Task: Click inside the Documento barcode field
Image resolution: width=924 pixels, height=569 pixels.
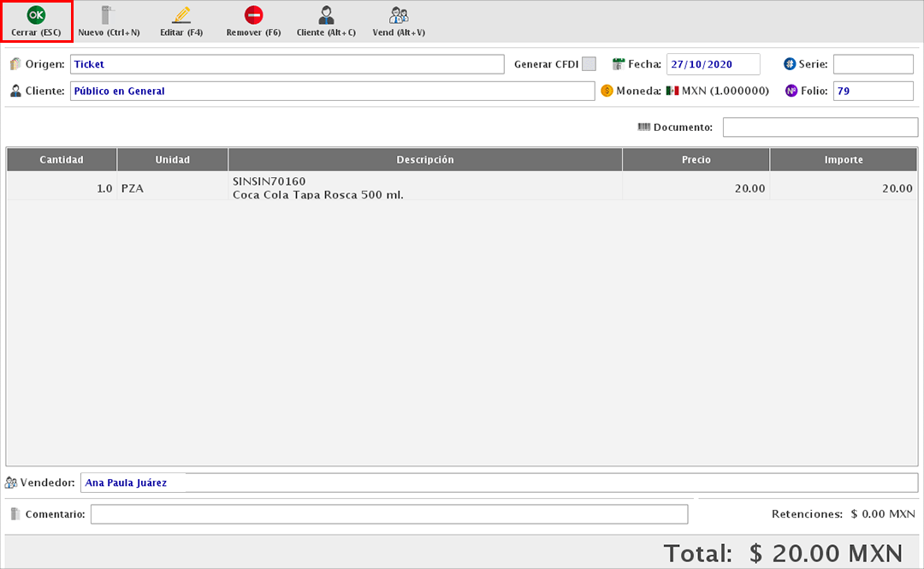Action: [820, 127]
